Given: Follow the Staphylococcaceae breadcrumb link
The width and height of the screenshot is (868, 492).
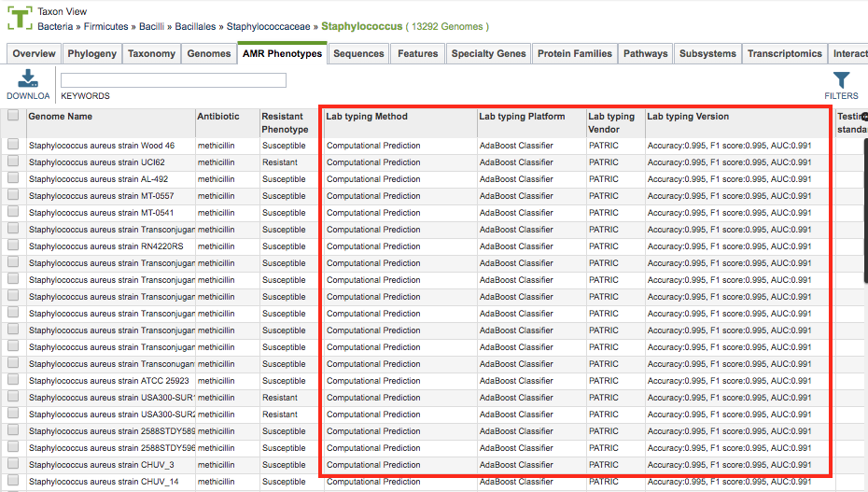Looking at the screenshot, I should [x=269, y=26].
